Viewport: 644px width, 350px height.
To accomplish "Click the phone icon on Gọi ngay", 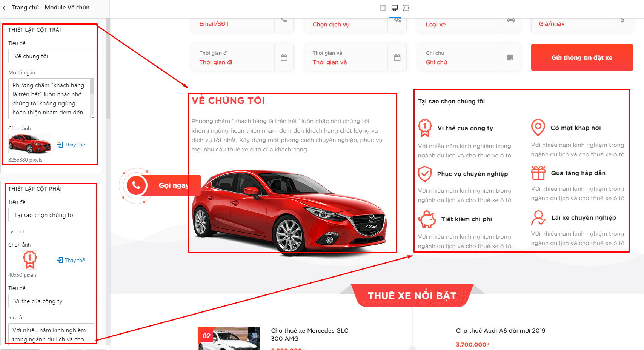I will [x=136, y=185].
